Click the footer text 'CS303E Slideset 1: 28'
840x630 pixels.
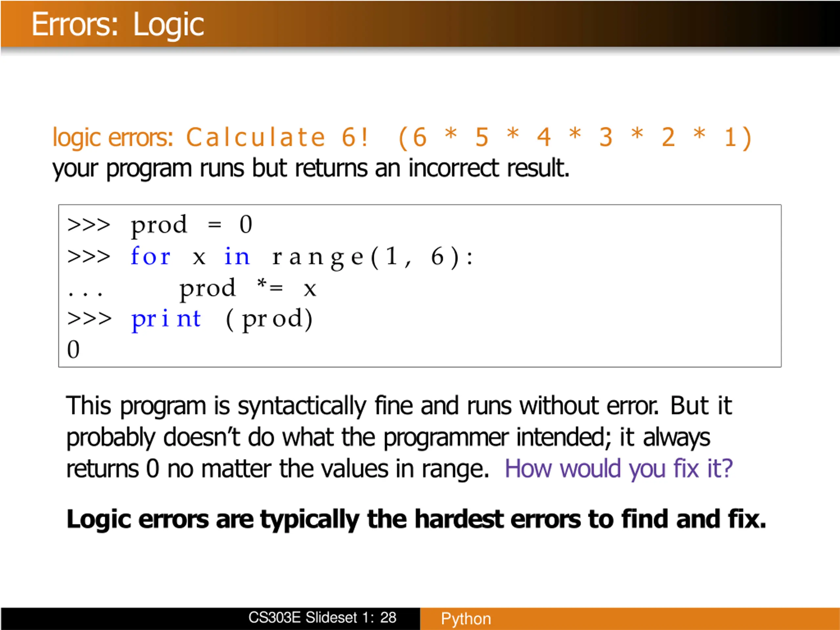[x=323, y=618]
